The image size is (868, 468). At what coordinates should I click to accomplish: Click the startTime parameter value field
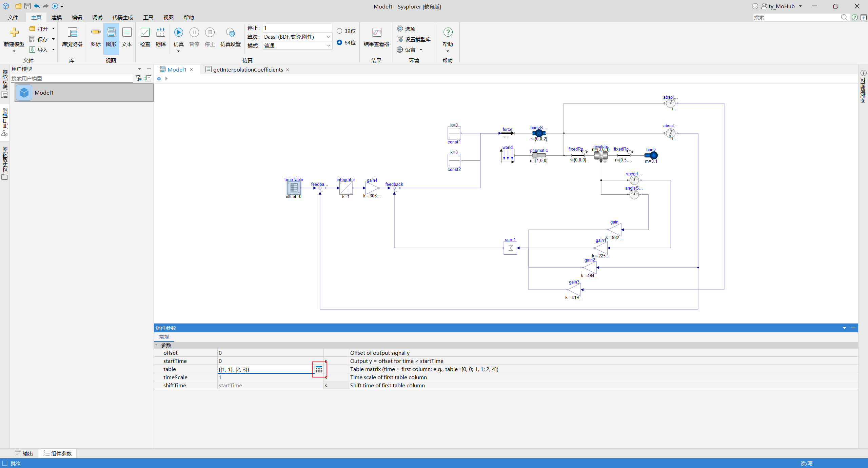(x=270, y=361)
